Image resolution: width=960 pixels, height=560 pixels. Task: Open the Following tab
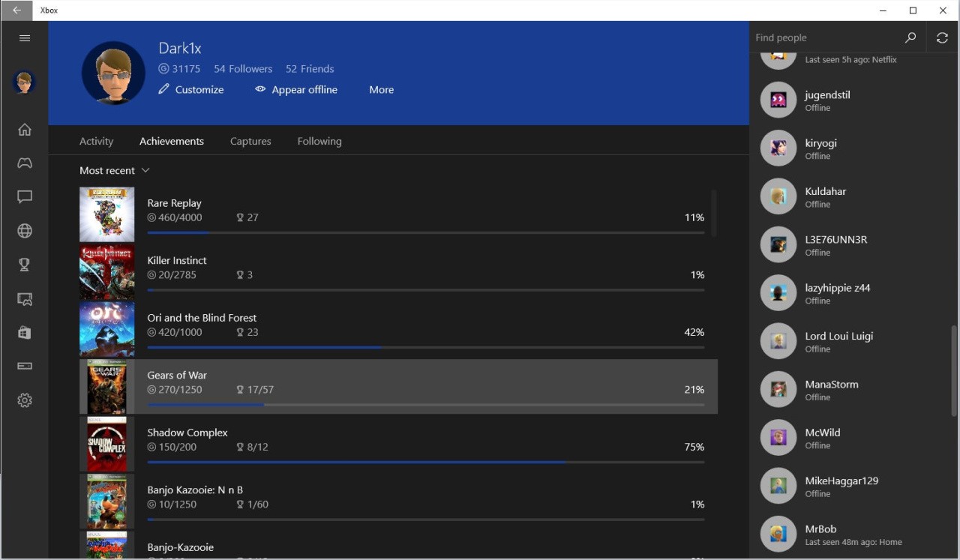(x=319, y=141)
